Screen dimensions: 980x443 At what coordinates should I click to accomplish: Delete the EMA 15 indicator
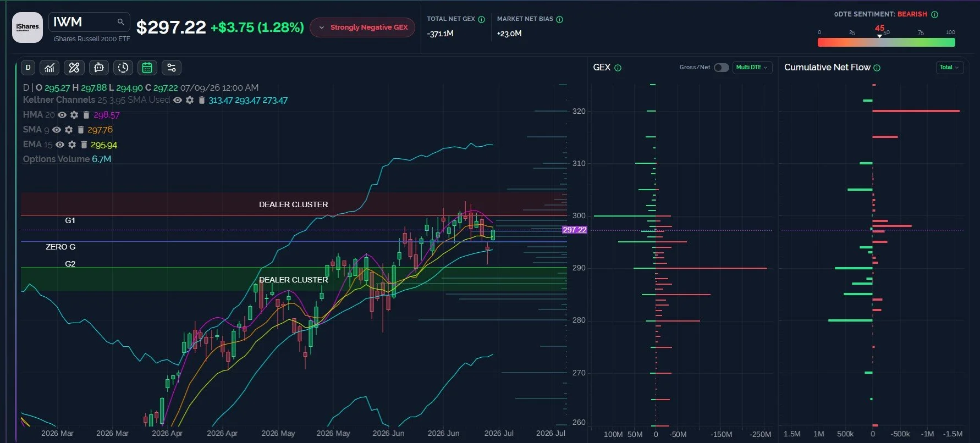click(x=84, y=145)
